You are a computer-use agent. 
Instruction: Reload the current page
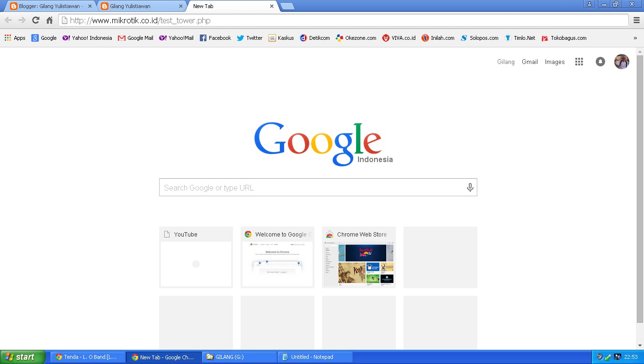point(36,20)
